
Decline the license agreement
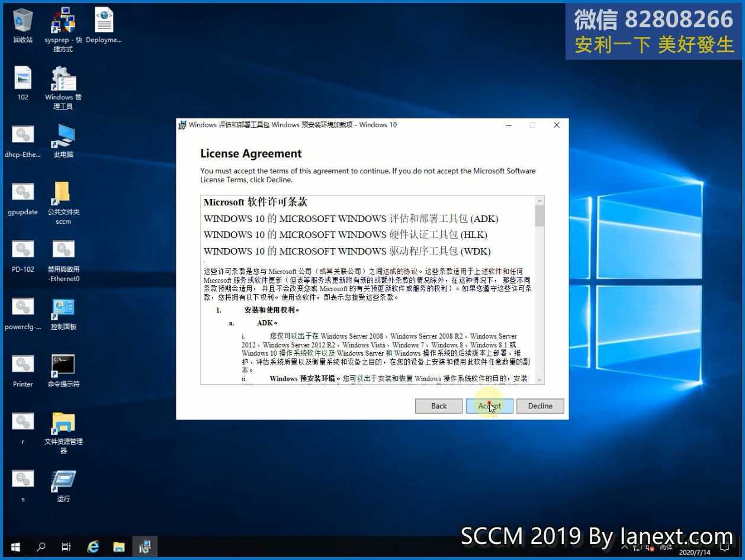point(540,406)
